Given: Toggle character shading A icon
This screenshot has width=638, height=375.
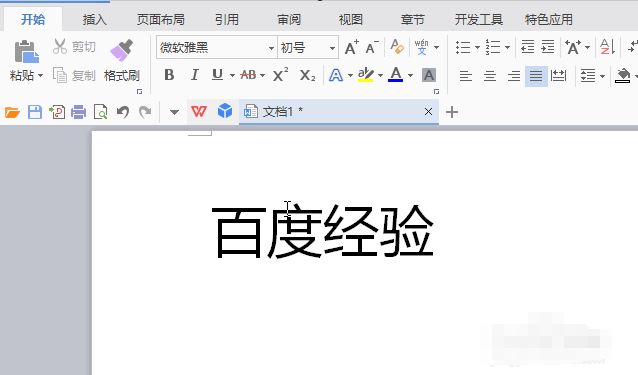Looking at the screenshot, I should 429,75.
